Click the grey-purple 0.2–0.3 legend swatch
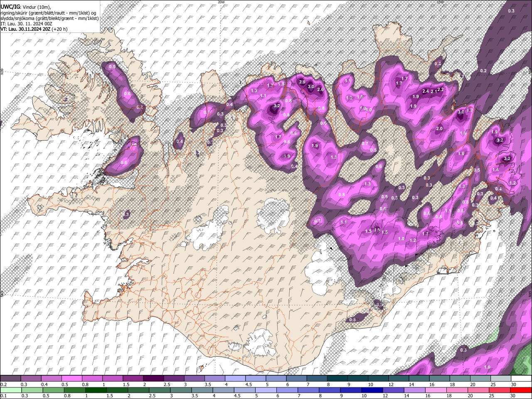 [x=11, y=378]
